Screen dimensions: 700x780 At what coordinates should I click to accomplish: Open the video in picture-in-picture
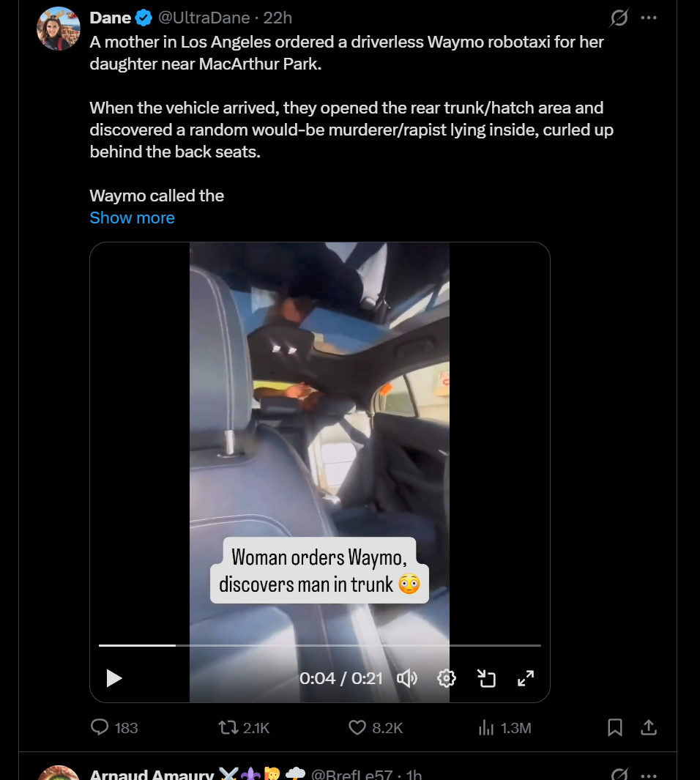pyautogui.click(x=486, y=678)
